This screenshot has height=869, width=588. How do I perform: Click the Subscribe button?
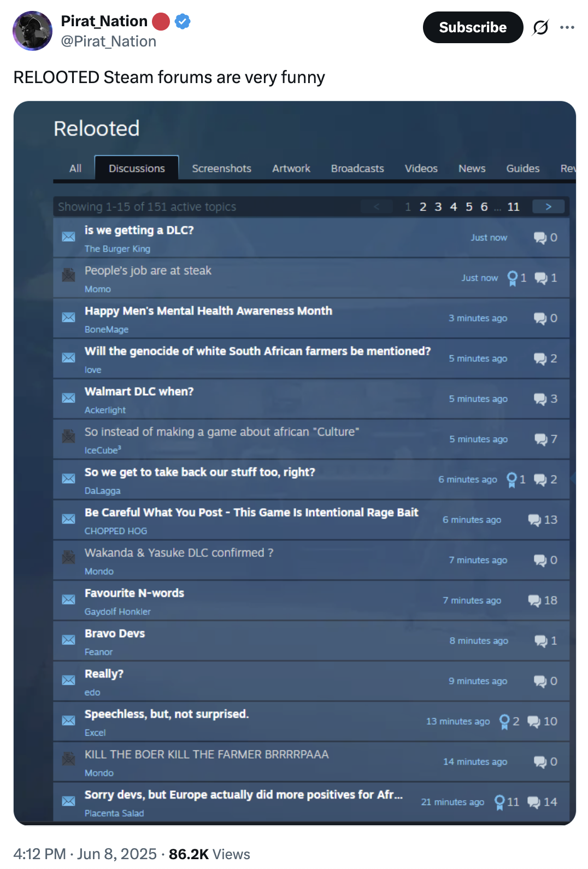coord(473,27)
